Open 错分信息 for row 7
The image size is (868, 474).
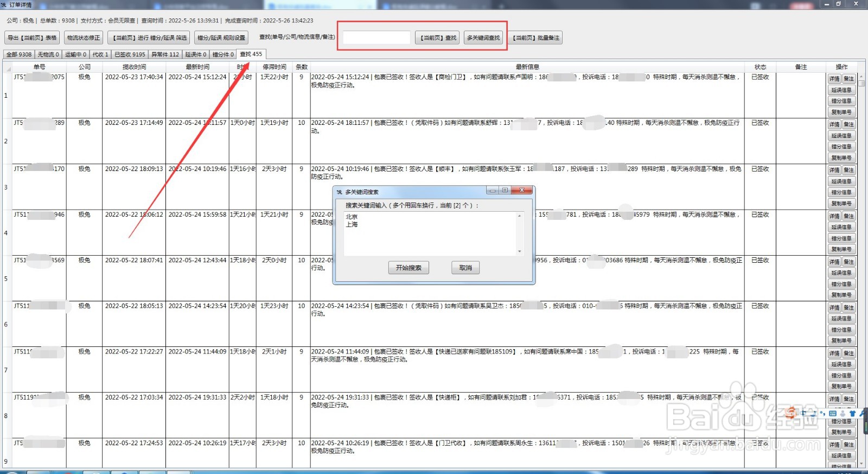tap(841, 375)
